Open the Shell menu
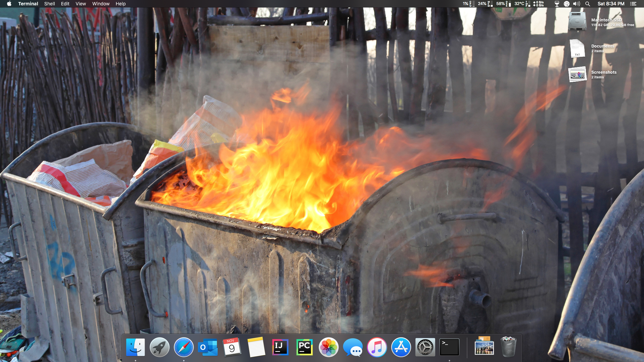The image size is (644, 362). coord(49,4)
